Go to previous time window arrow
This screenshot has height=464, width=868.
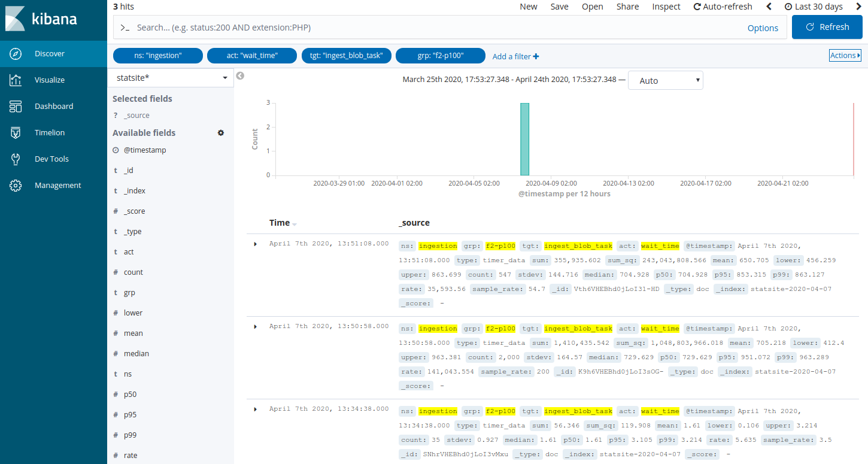click(769, 7)
